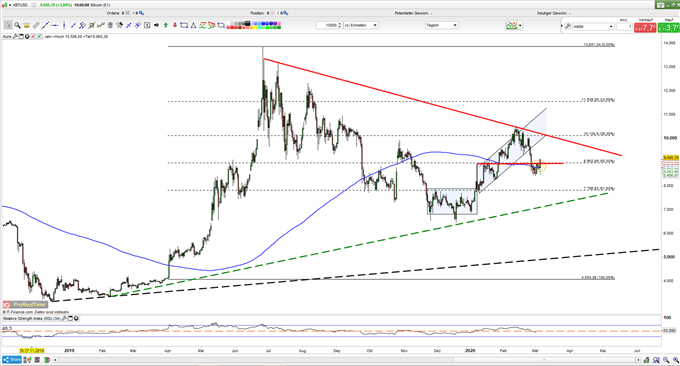Click the green Kauf buy button

click(669, 28)
